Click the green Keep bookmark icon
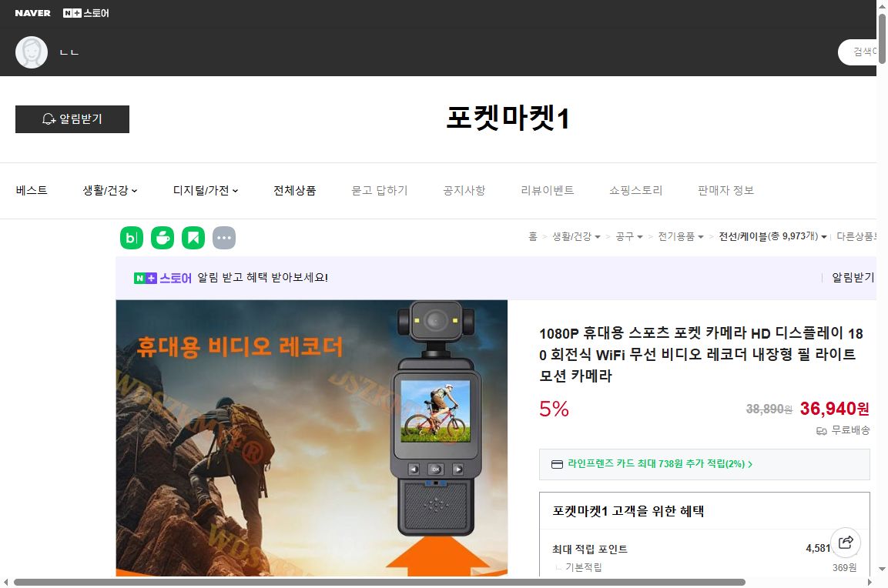The image size is (888, 588). (193, 238)
